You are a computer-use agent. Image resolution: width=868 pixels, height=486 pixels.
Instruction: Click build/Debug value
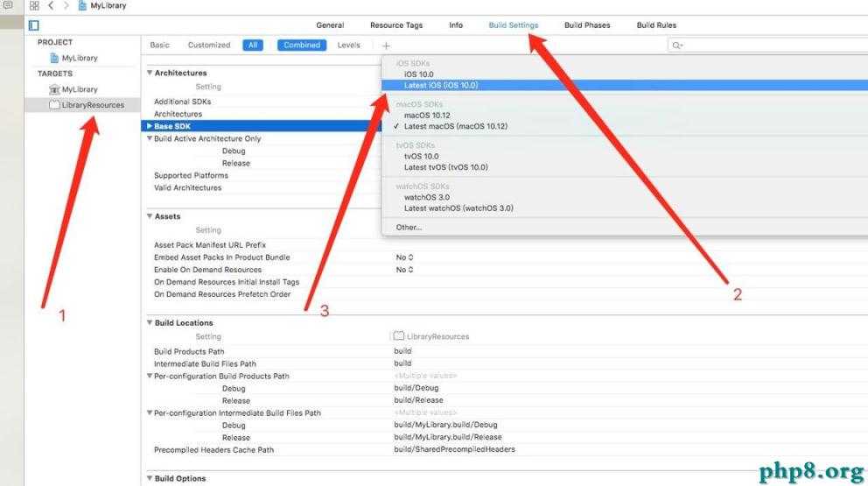pos(416,388)
